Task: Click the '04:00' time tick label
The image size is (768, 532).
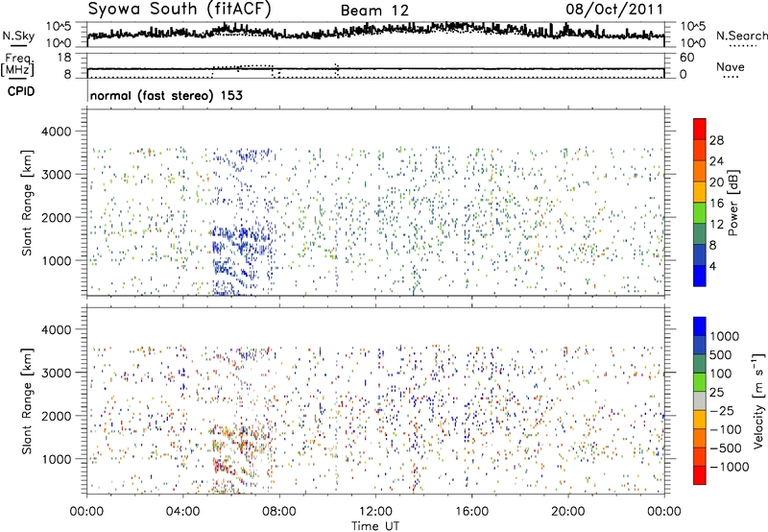Action: 183,511
